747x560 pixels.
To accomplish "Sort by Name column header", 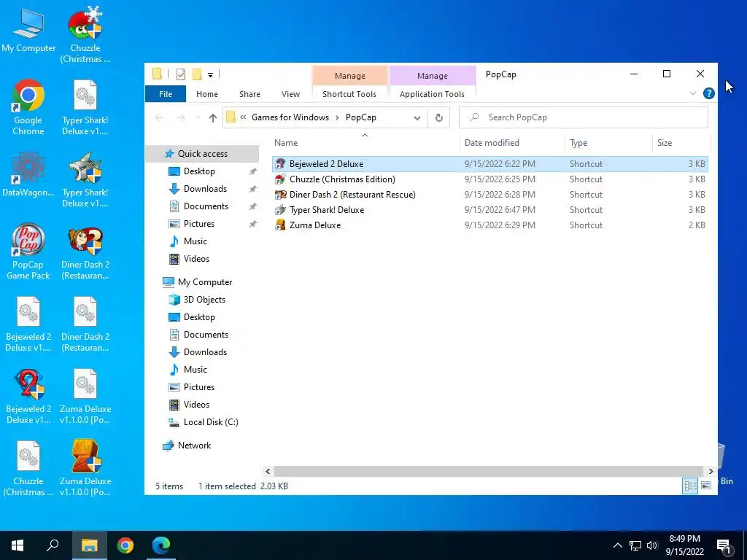I will click(x=365, y=142).
